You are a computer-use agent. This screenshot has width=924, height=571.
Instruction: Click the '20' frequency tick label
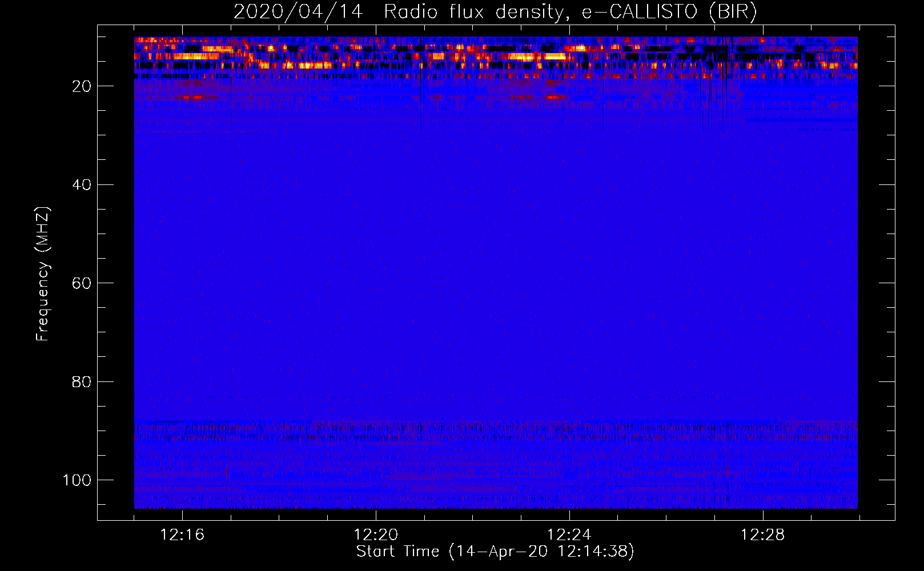[82, 86]
